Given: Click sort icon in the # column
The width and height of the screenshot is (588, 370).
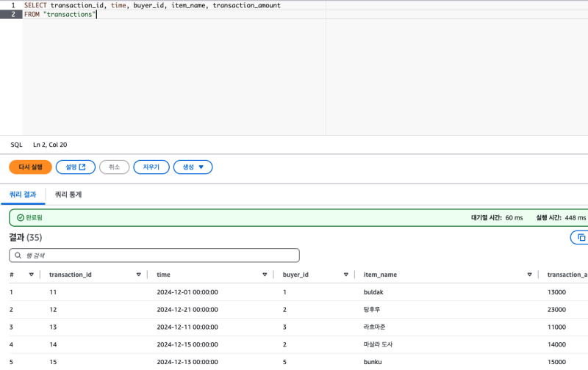Looking at the screenshot, I should tap(32, 275).
